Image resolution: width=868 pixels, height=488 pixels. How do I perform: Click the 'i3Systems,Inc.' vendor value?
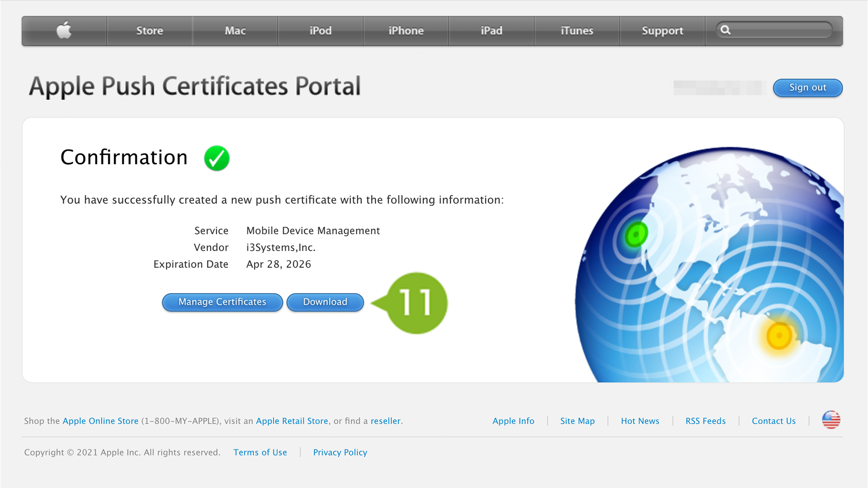coord(281,247)
